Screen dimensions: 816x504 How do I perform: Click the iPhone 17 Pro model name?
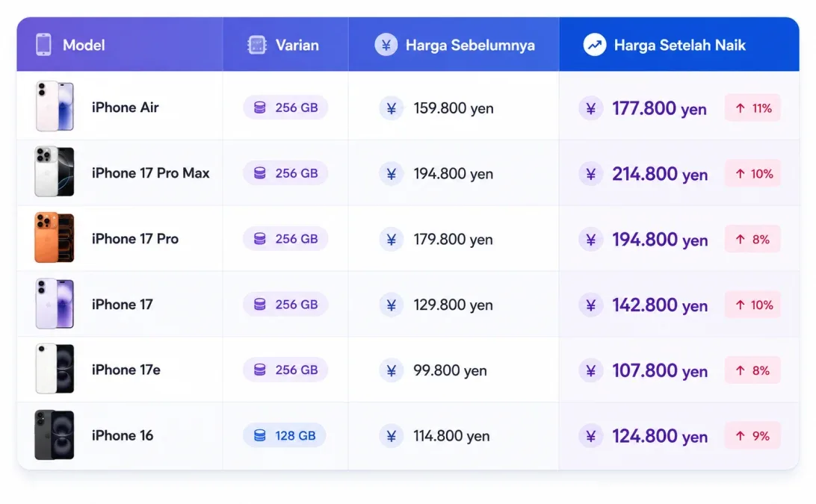(135, 238)
